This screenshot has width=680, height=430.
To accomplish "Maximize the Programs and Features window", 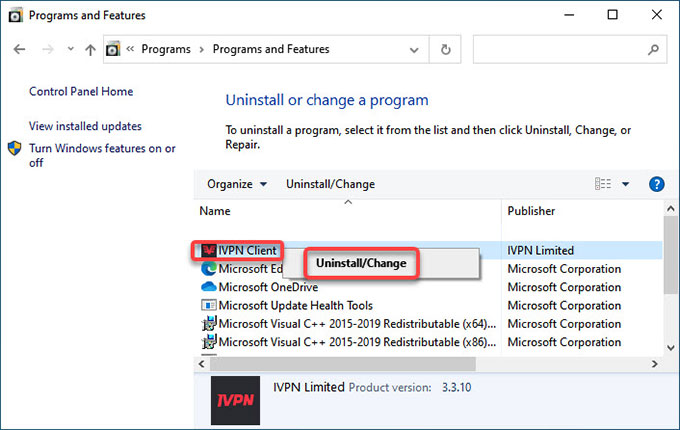I will click(613, 15).
